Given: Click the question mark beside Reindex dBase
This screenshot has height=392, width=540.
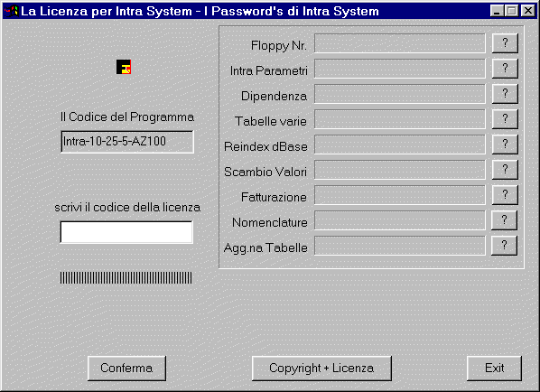Looking at the screenshot, I should point(505,144).
